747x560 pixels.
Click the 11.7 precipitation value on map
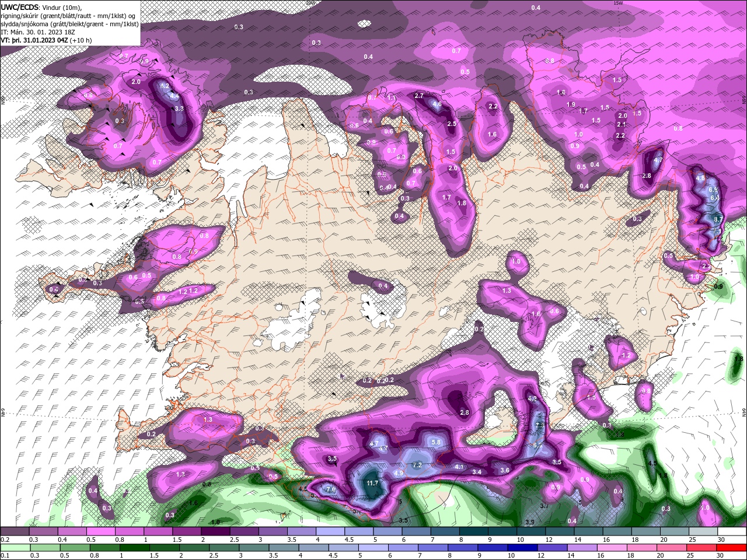point(372,483)
